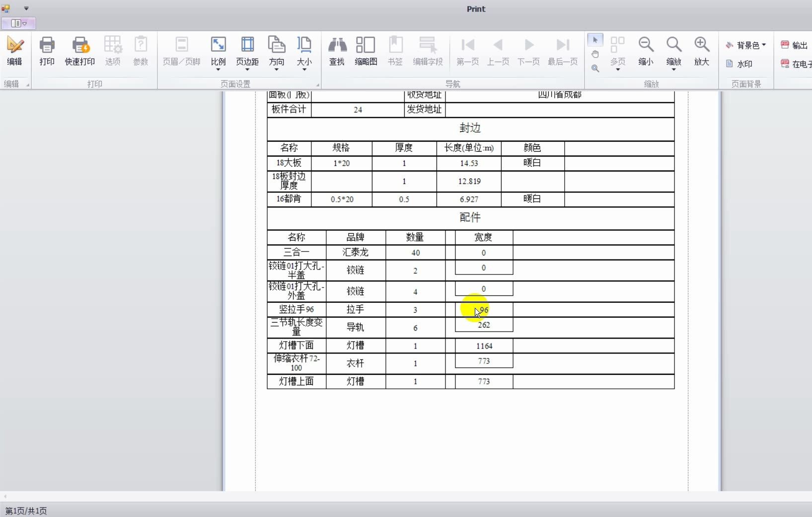The width and height of the screenshot is (812, 517).
Task: Open 页边距 margins menu
Action: pos(247,53)
